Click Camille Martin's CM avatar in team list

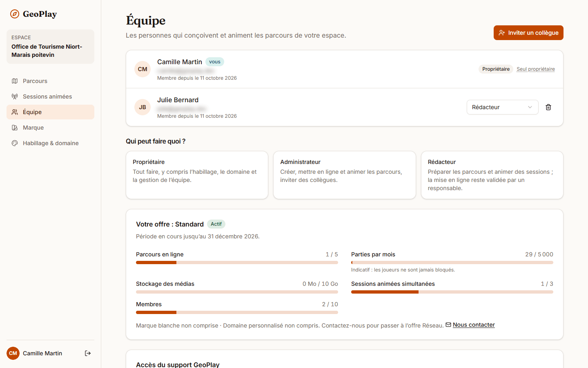(x=143, y=69)
